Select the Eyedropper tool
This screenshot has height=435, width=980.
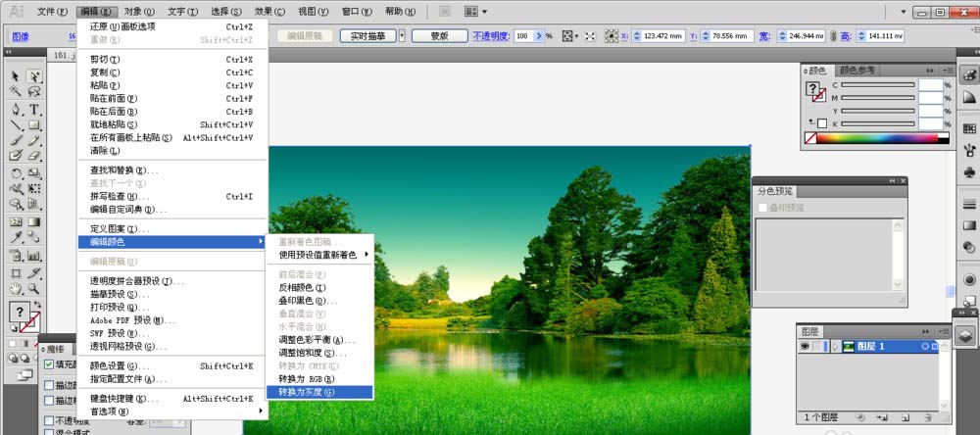click(16, 237)
